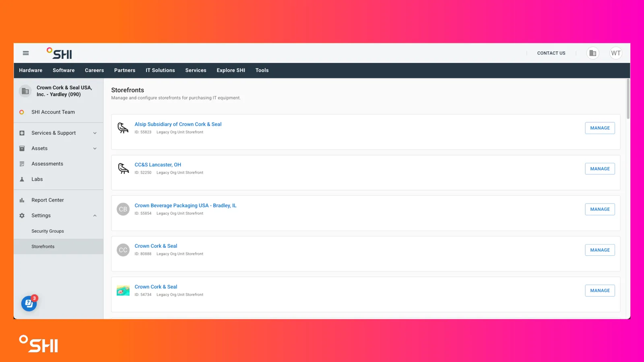Manage the Crown Beverage Packaging USA storefront
The image size is (644, 362).
[600, 209]
